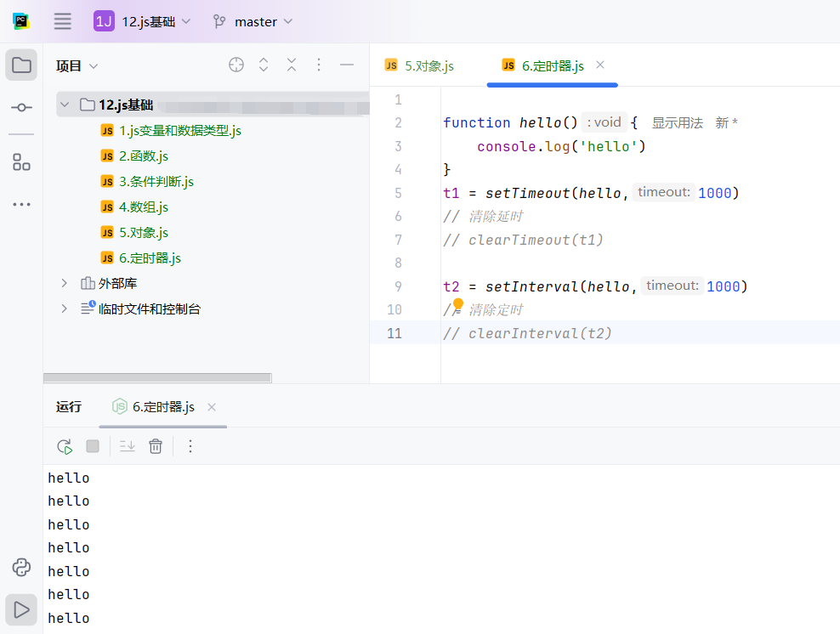
Task: Open the main menu hamburger icon
Action: (62, 21)
